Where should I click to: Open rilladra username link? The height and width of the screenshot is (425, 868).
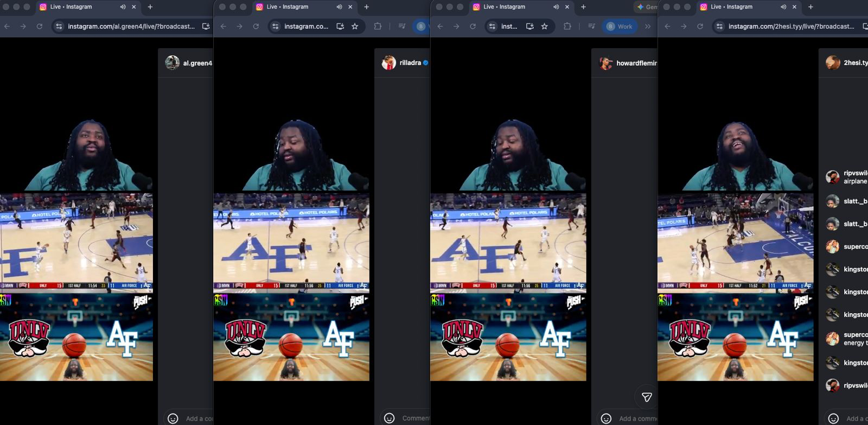click(410, 63)
